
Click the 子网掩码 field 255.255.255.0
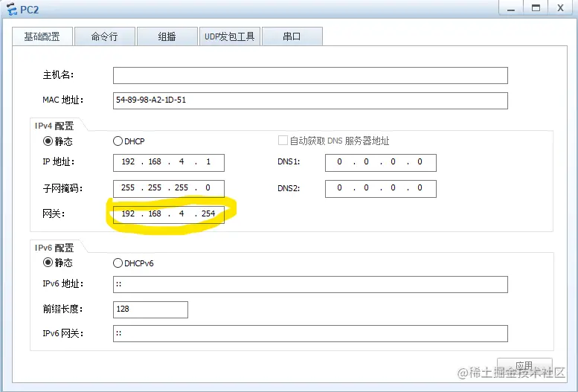click(x=168, y=189)
